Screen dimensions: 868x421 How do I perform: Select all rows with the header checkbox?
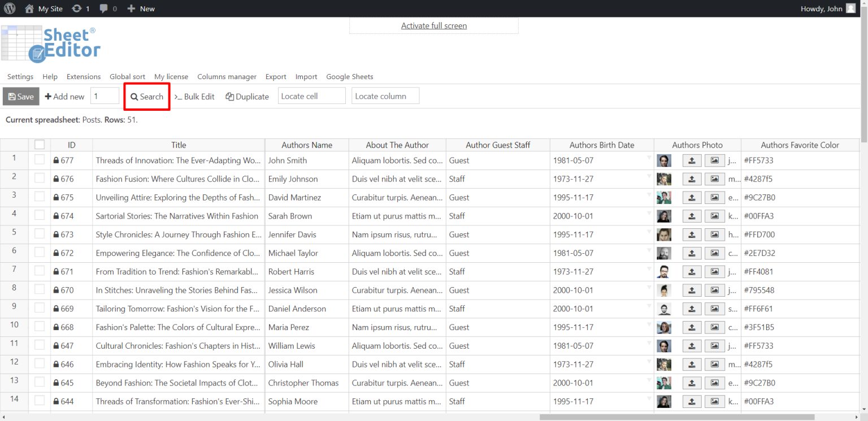click(40, 144)
